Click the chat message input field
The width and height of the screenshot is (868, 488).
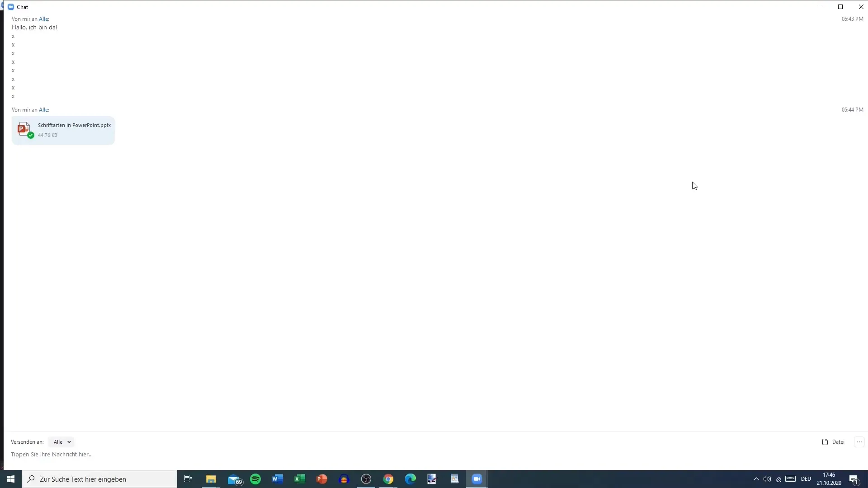(x=434, y=454)
